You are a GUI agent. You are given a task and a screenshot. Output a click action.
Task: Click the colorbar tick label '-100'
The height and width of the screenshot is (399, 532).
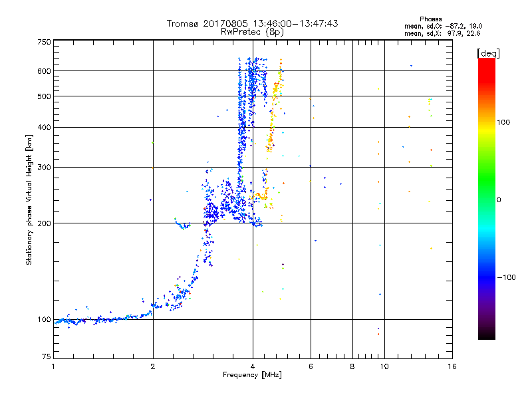pos(506,277)
